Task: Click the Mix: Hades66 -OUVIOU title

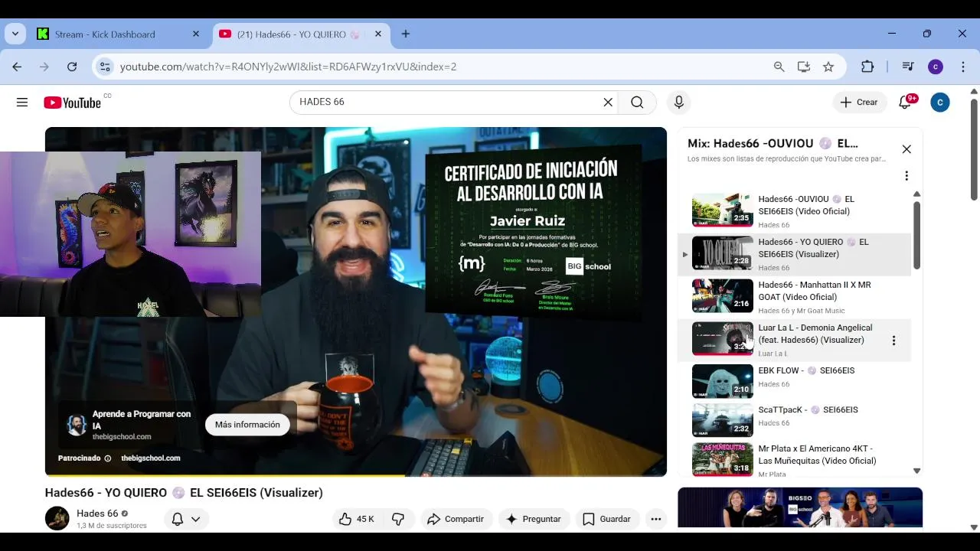Action: click(773, 143)
